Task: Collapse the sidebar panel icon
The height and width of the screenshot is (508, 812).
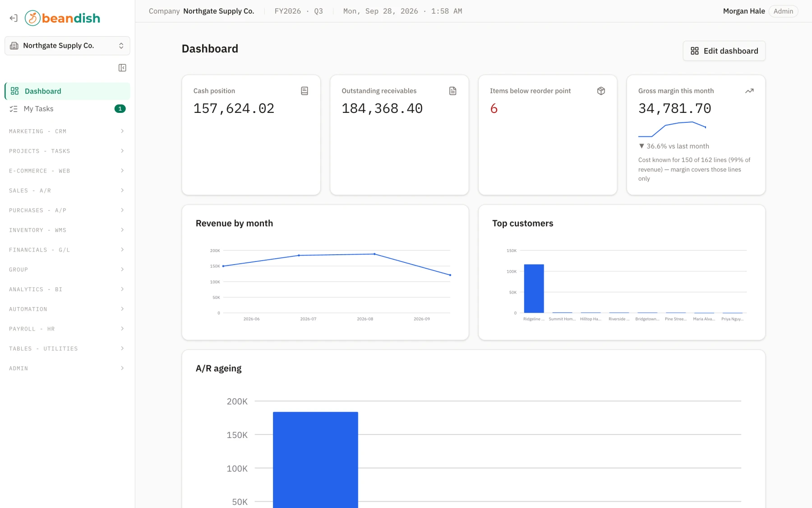Action: [122, 68]
